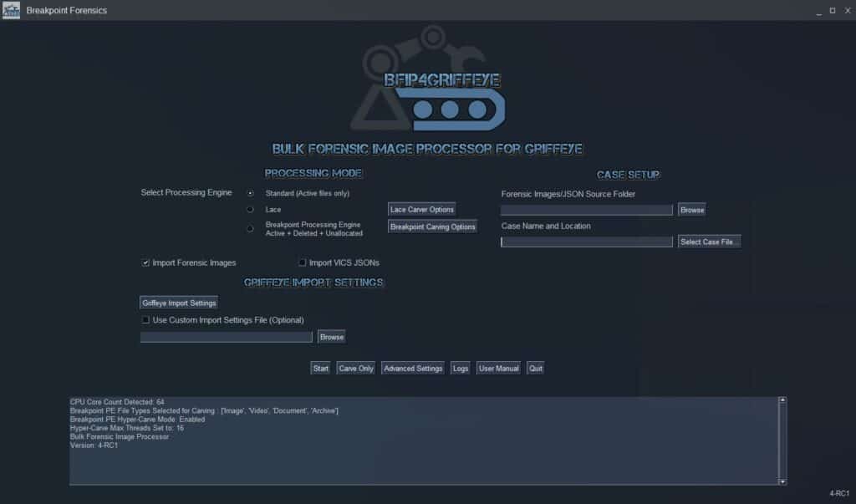The width and height of the screenshot is (856, 504).
Task: Click the Select Case File button
Action: pos(709,242)
